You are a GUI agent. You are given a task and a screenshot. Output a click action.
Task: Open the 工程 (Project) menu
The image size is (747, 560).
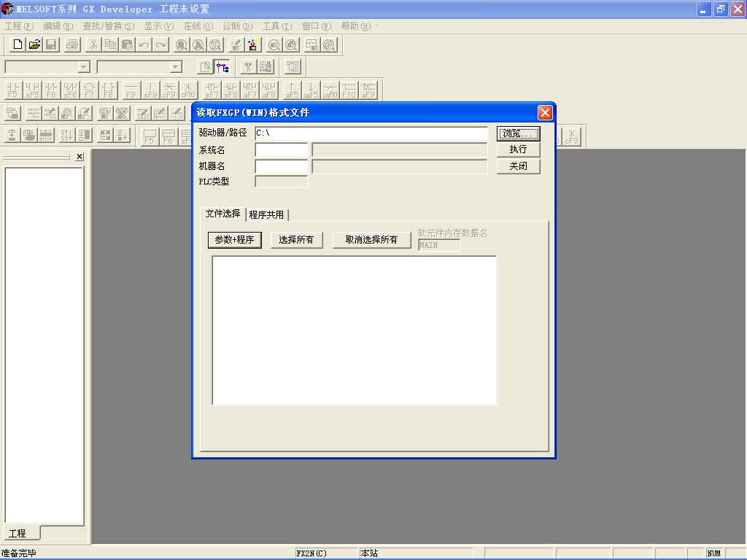19,26
